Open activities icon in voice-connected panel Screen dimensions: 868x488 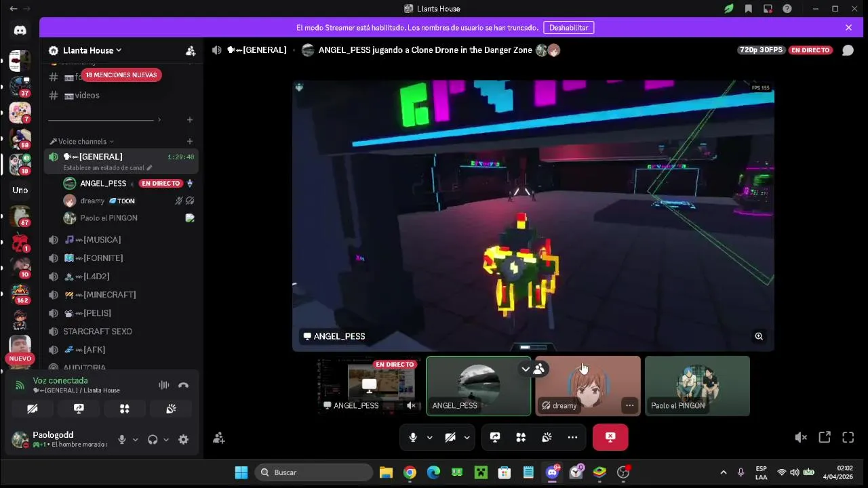pyautogui.click(x=125, y=409)
